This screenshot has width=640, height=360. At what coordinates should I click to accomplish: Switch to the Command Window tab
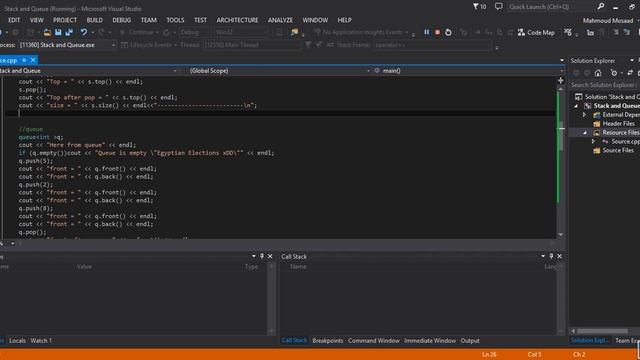[373, 340]
